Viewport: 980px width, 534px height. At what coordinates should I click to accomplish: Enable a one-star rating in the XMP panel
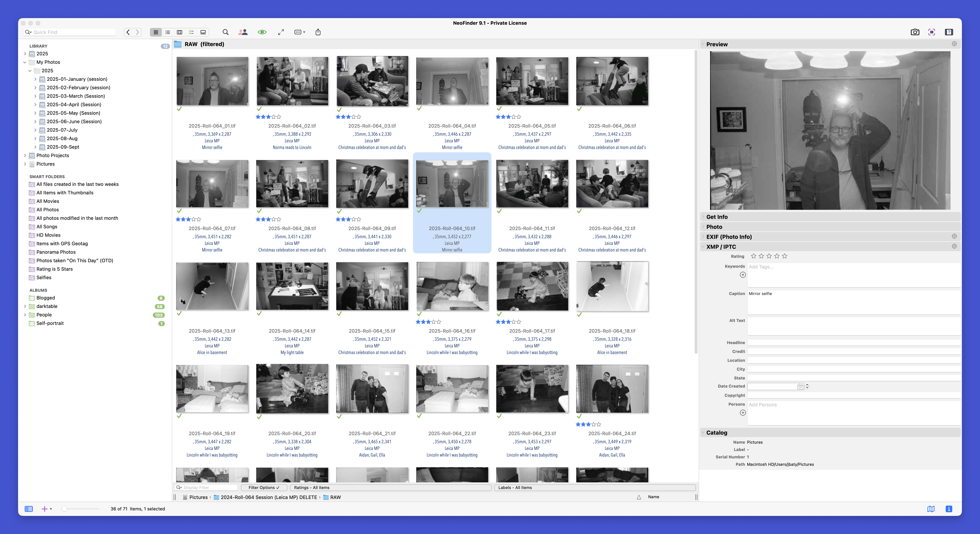(x=753, y=256)
